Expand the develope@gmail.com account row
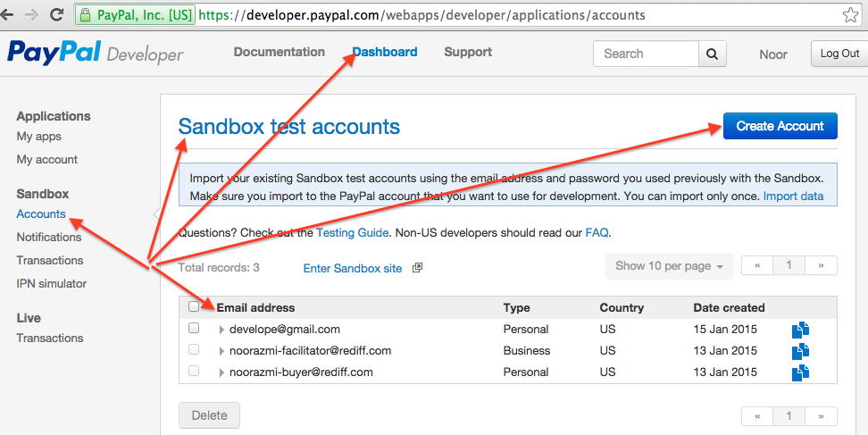Viewport: 868px width, 435px height. pos(221,330)
